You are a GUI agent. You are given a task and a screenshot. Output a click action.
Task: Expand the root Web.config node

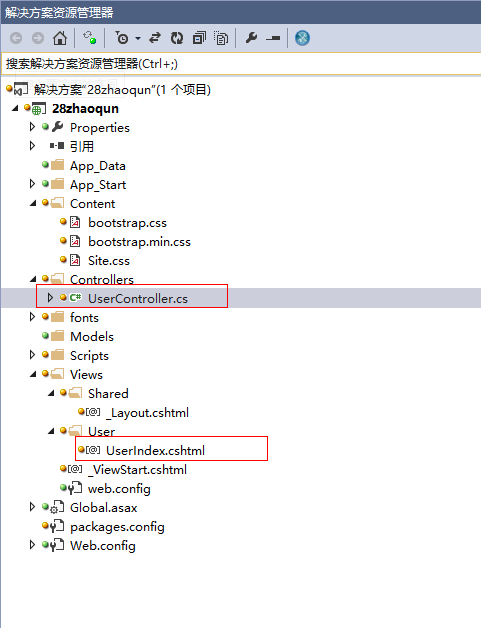pos(32,545)
